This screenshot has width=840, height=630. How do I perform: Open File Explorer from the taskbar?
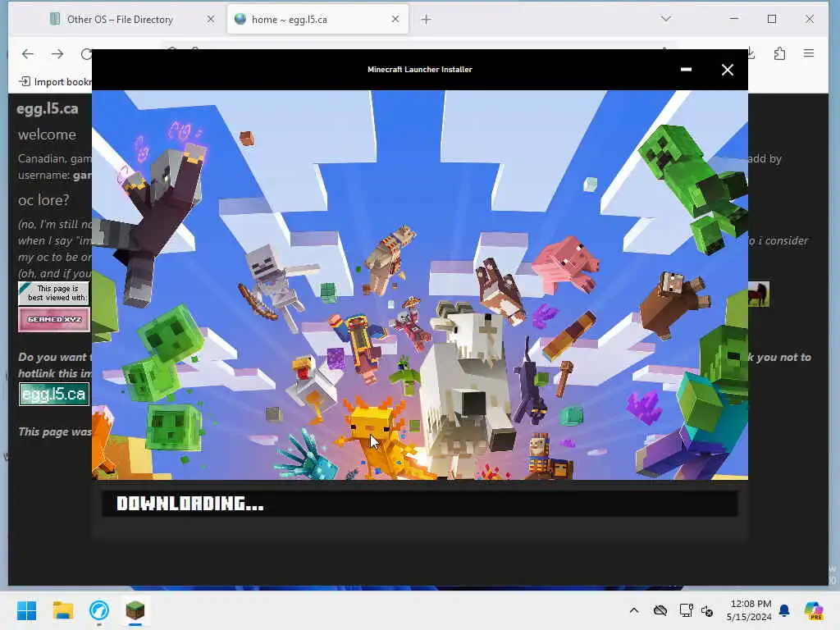point(62,610)
